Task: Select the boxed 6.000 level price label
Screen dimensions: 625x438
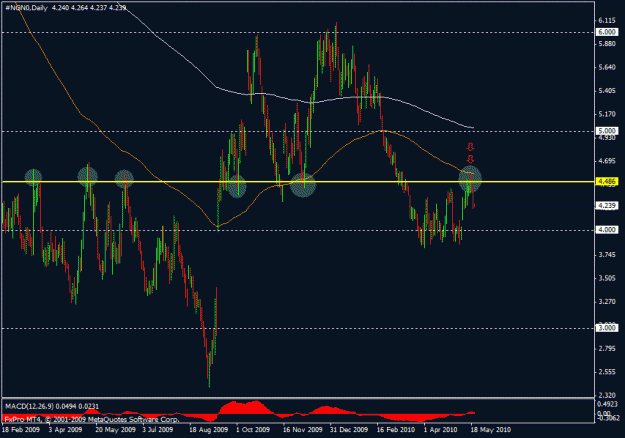Action: [607, 32]
